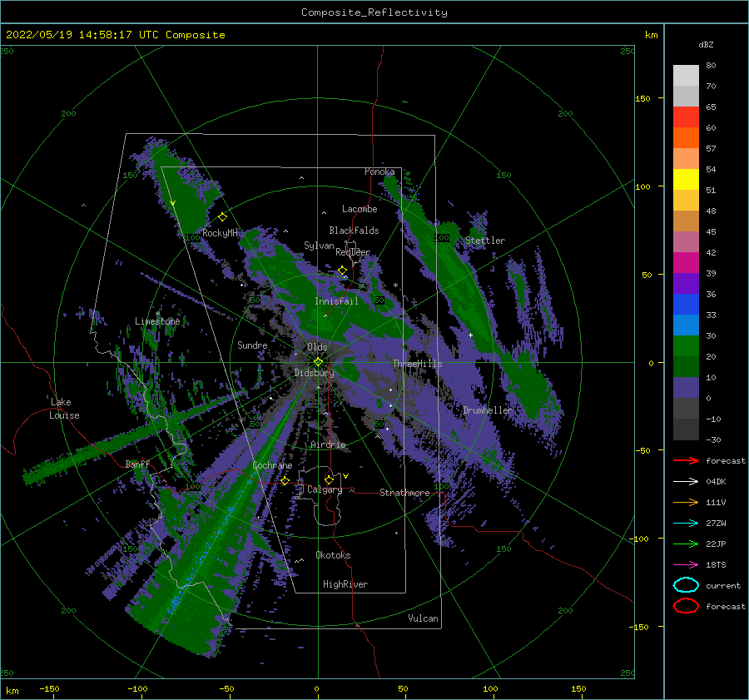Click the yellow diamond marker near RockyMH

coord(222,217)
